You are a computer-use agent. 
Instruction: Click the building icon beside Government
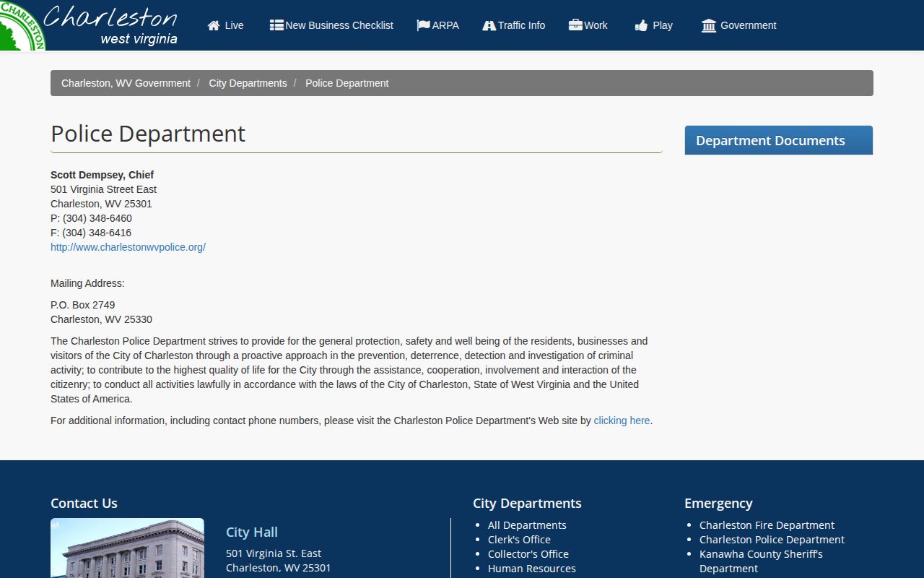(x=709, y=25)
